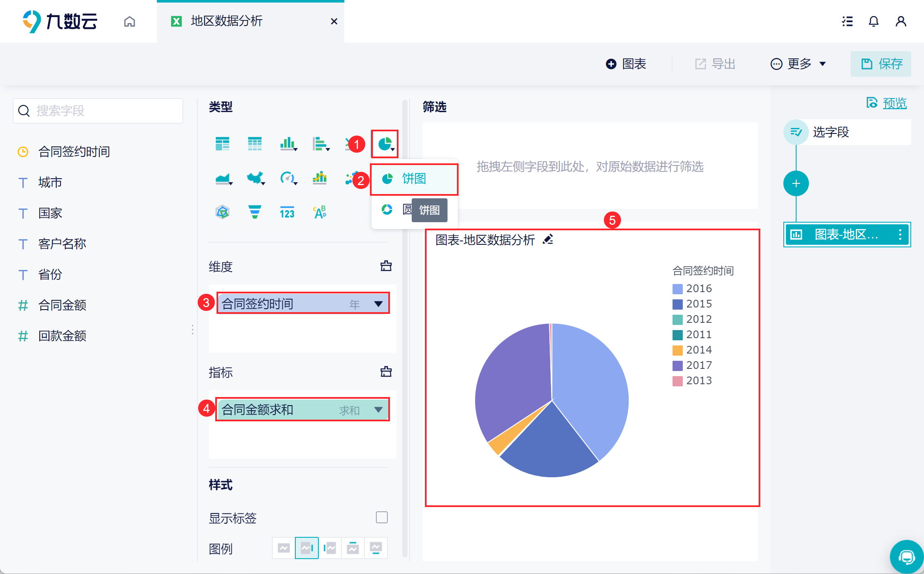
Task: Enable the 显示标签 checkbox
Action: coord(381,517)
